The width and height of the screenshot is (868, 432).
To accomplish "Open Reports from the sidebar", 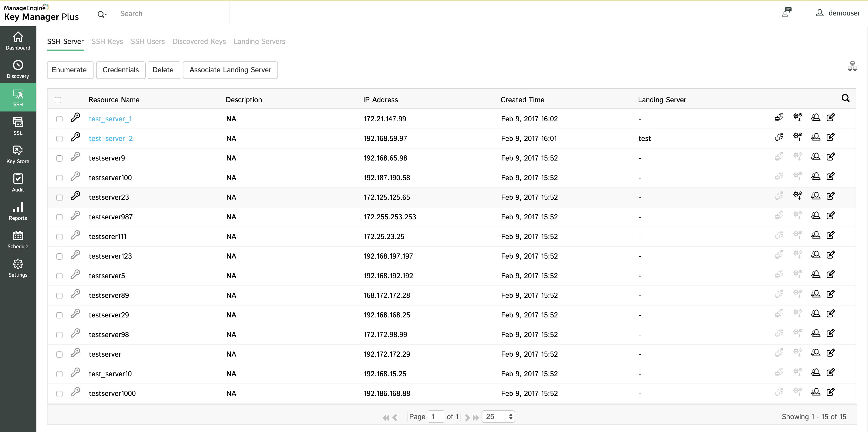I will tap(18, 211).
